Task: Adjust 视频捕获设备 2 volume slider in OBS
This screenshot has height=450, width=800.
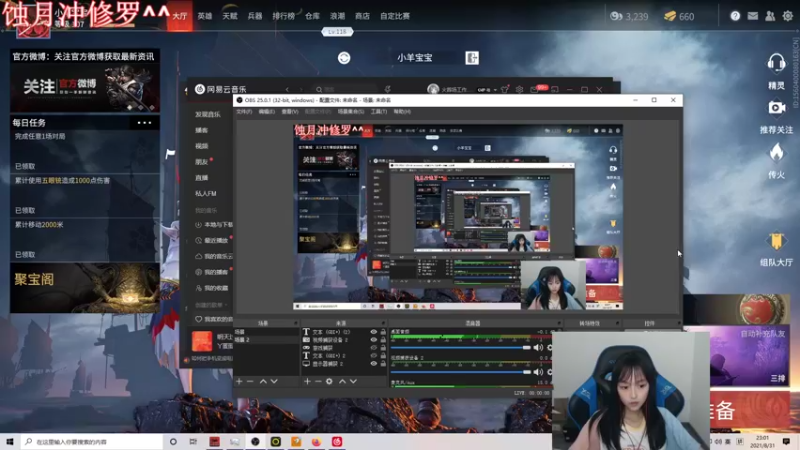Action: [461, 372]
